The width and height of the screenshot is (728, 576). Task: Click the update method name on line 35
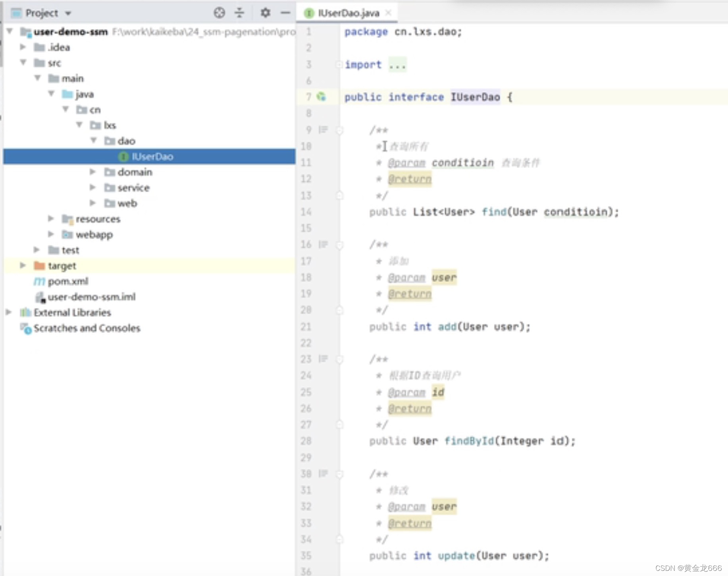tap(456, 555)
